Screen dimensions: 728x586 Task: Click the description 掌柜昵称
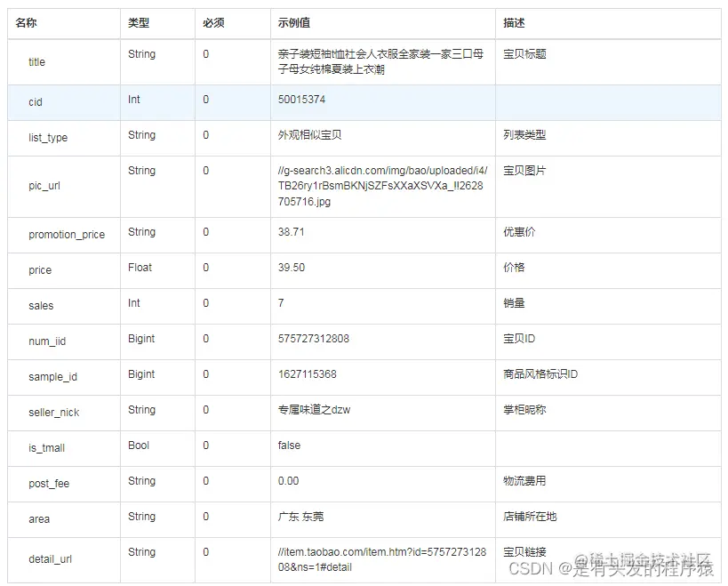(x=524, y=410)
